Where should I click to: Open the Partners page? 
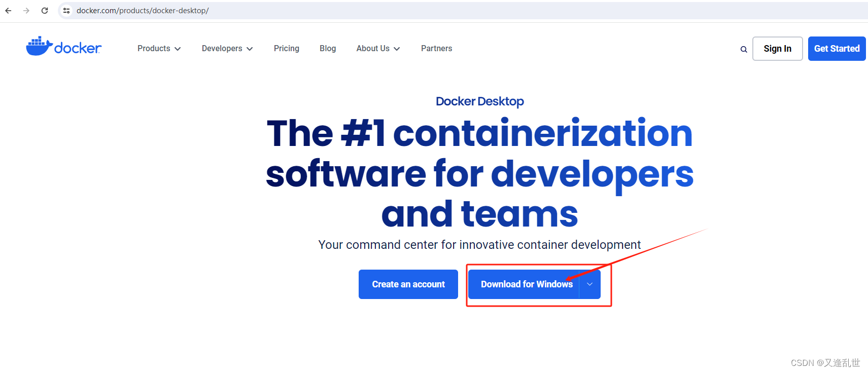click(436, 49)
